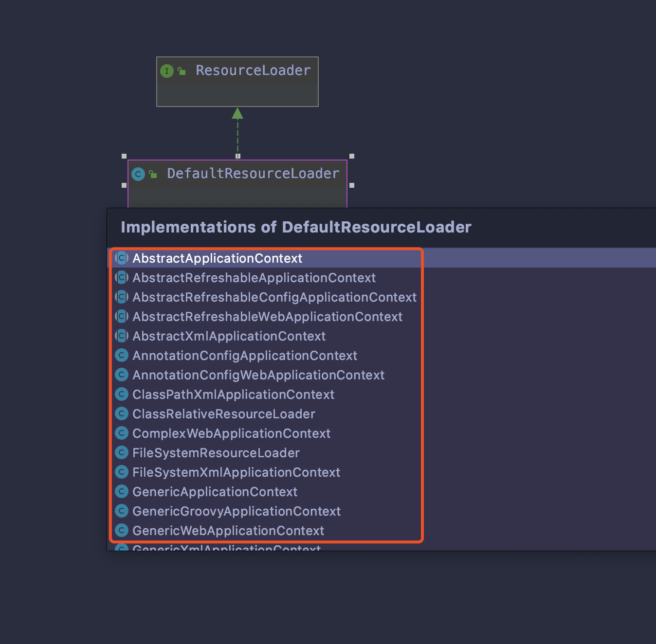Image resolution: width=656 pixels, height=644 pixels.
Task: Select ClassRelativeResourceLoader in the popup
Action: pos(223,413)
